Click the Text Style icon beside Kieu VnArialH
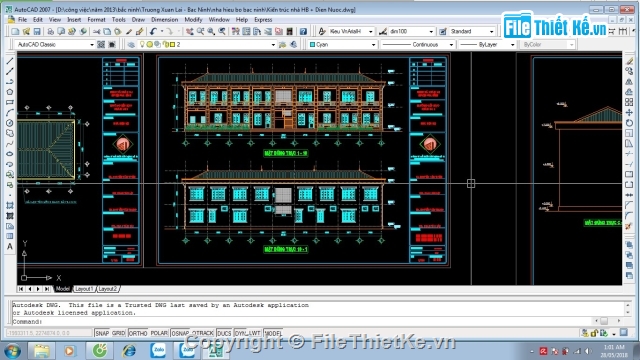 322,31
